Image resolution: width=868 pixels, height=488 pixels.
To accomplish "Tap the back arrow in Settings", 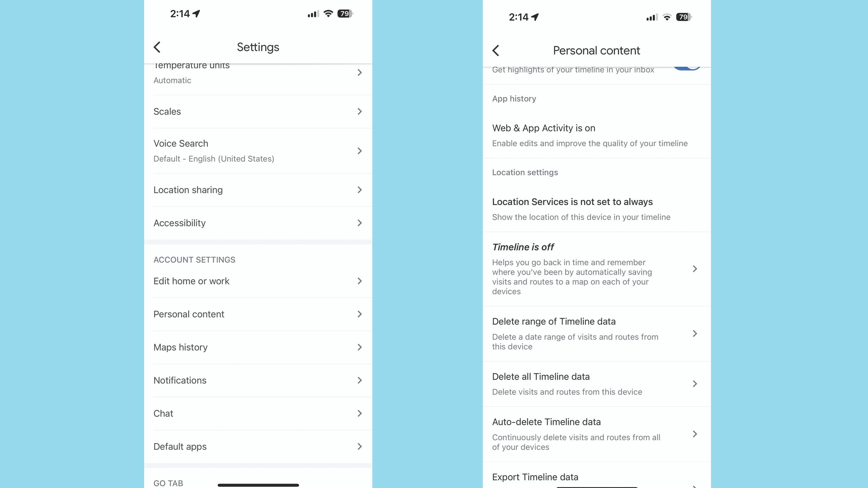I will pos(157,47).
